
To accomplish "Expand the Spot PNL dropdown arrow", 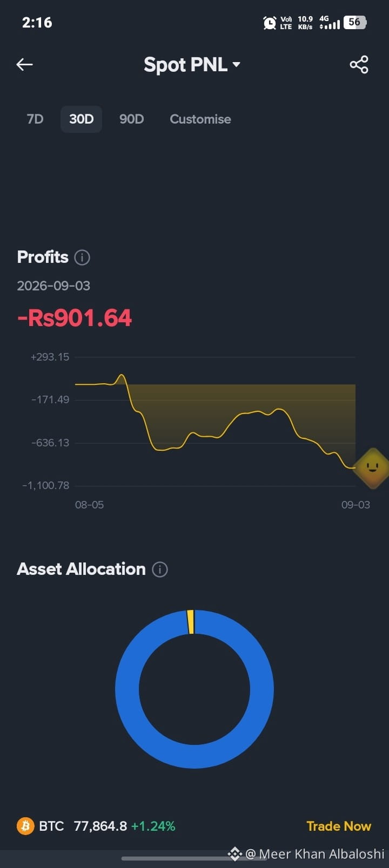I will pos(236,65).
